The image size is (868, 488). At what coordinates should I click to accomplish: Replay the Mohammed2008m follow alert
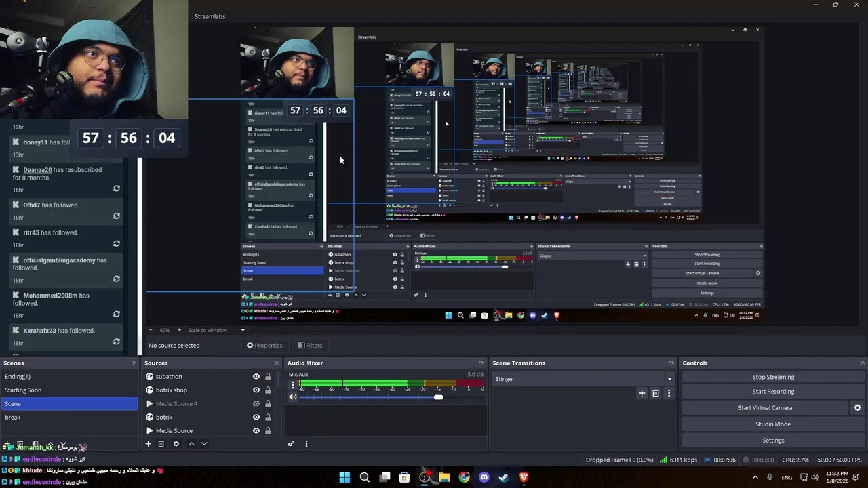click(x=117, y=314)
